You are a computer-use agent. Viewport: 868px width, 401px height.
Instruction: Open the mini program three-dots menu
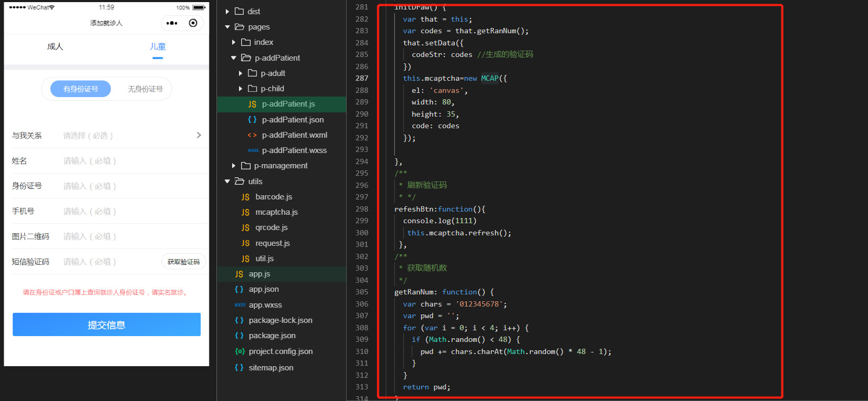tap(172, 23)
